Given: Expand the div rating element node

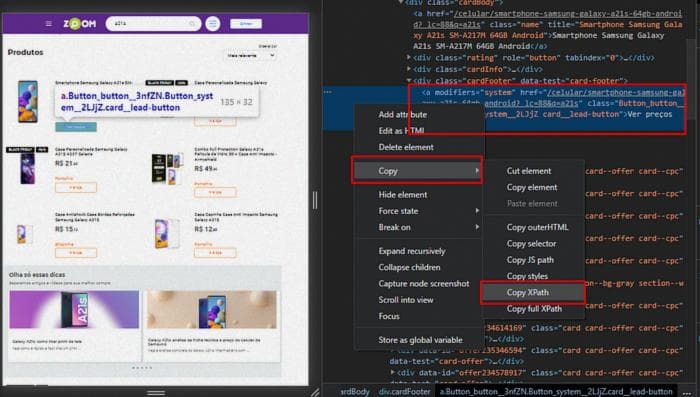Looking at the screenshot, I should (x=408, y=58).
